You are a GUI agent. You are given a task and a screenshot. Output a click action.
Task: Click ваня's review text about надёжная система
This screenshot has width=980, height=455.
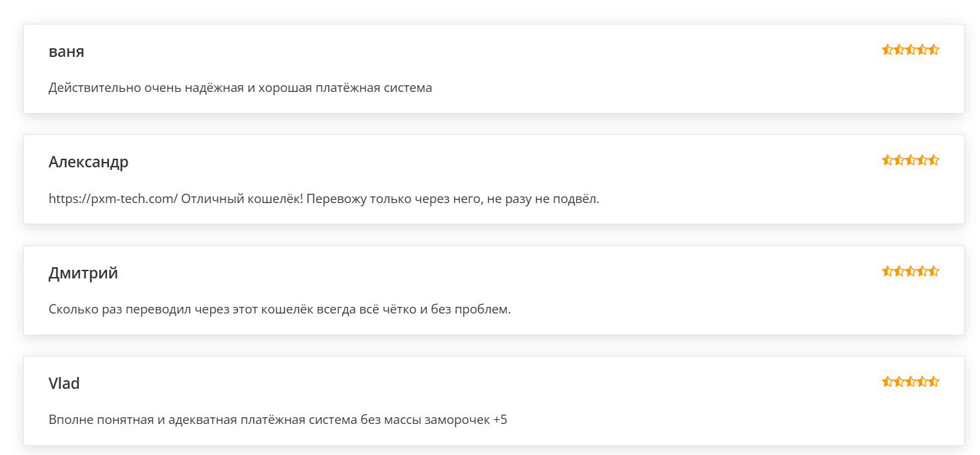240,87
